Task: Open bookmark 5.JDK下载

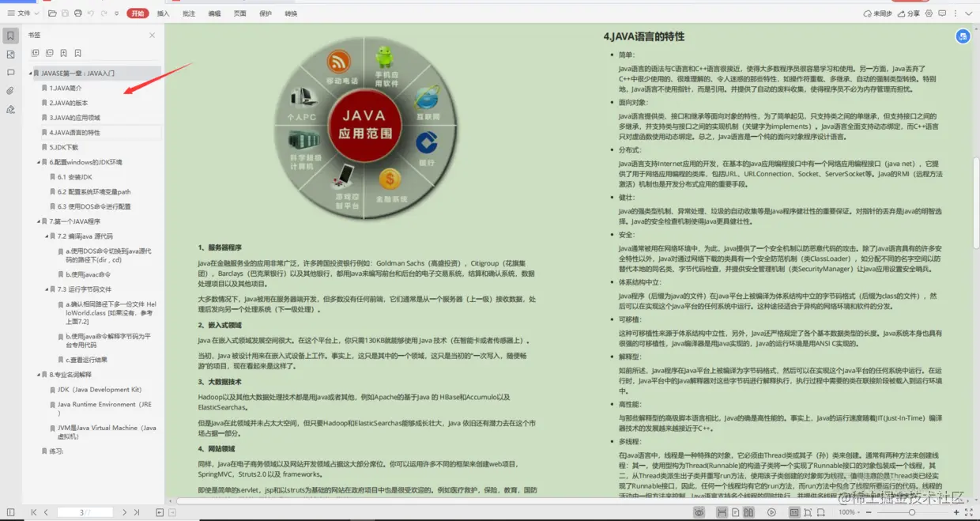Action: coord(64,147)
